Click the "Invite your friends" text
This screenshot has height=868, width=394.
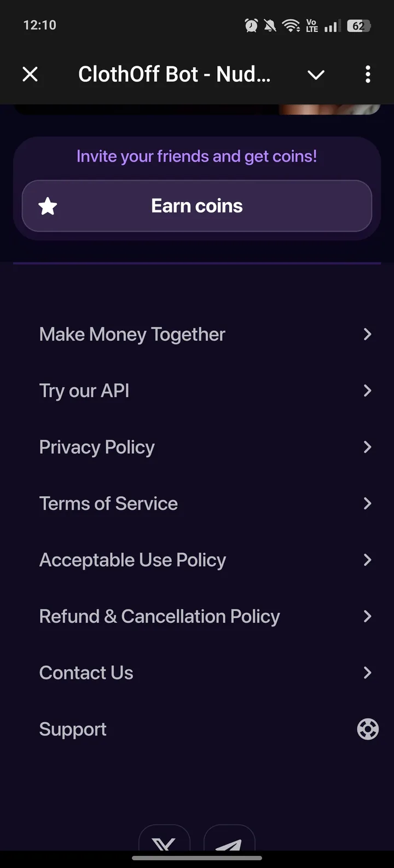[196, 156]
